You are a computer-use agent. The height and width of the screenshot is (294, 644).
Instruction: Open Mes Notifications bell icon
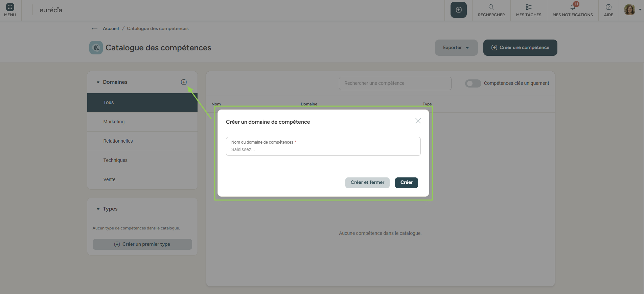click(x=573, y=7)
